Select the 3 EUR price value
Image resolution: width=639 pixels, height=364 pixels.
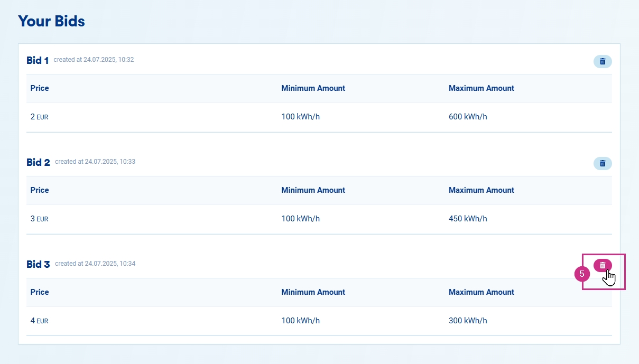tap(39, 219)
